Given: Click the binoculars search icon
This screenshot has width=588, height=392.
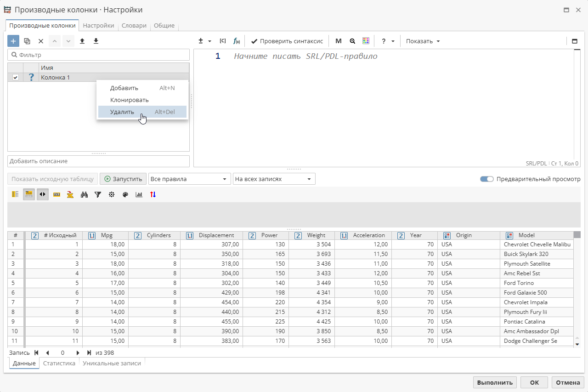Looking at the screenshot, I should point(84,194).
